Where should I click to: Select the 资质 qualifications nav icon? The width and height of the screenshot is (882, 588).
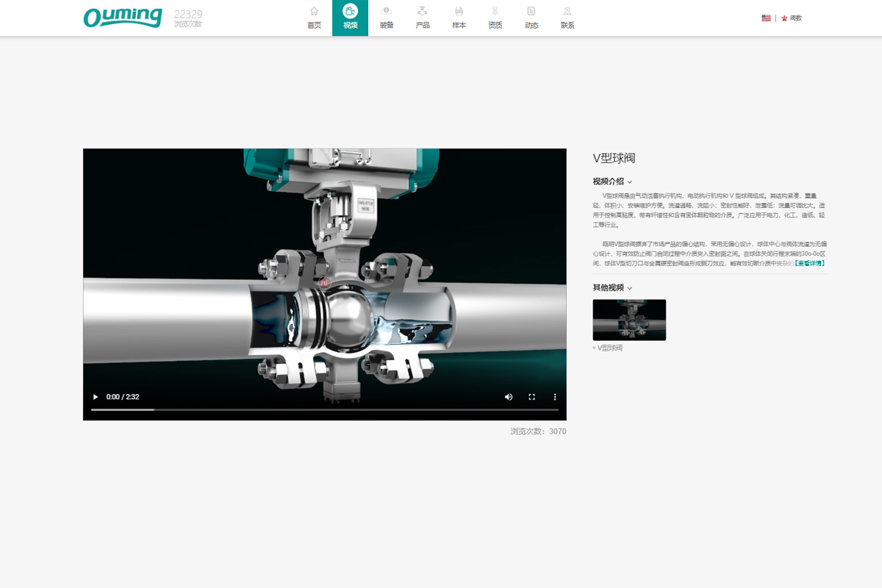tap(495, 12)
